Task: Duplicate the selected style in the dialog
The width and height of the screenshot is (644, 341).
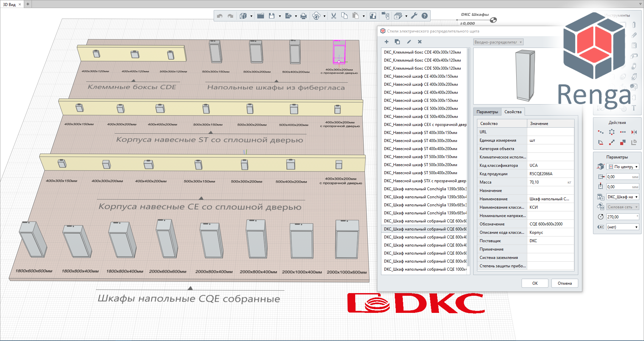Action: (x=397, y=42)
